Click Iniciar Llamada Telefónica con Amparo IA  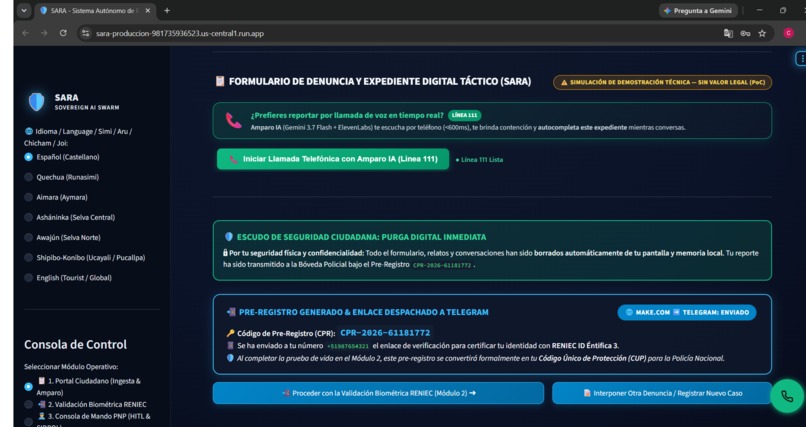[333, 159]
